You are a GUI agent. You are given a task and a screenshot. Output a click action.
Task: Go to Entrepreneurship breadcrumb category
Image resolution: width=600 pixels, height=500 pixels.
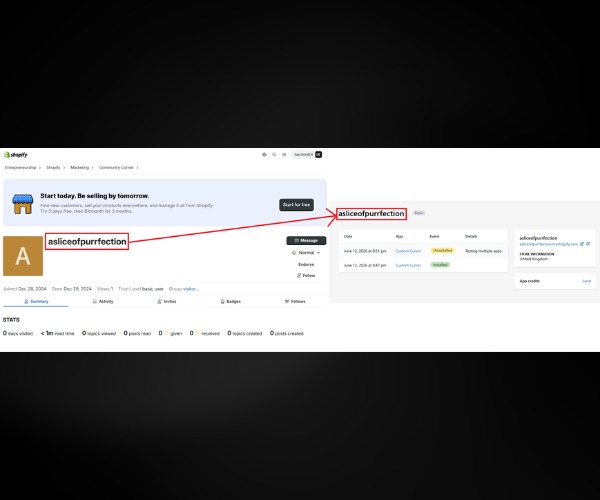(20, 168)
